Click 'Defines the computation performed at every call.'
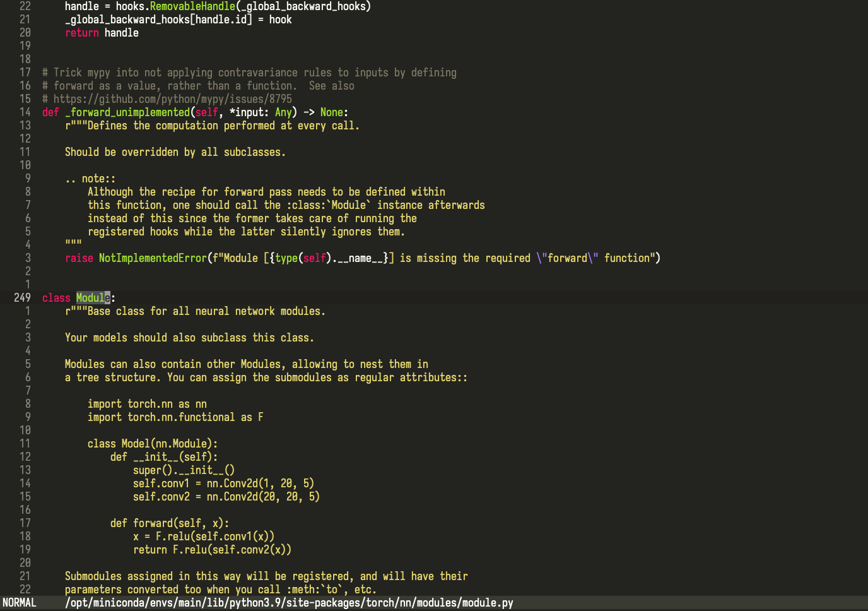Screen dimensions: 868x611 click(223, 126)
